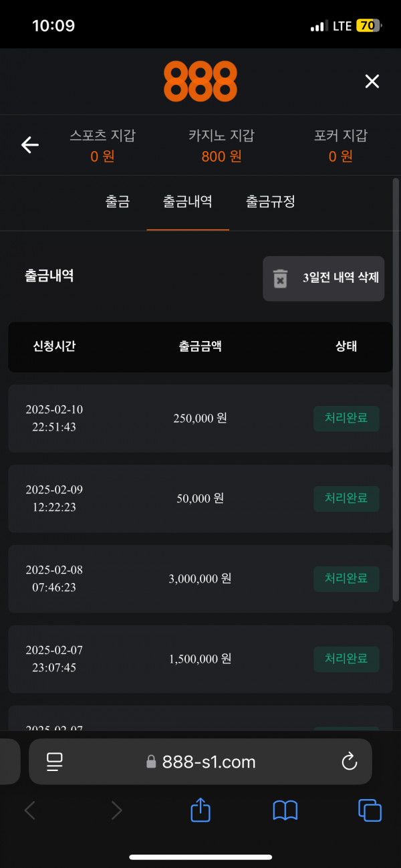Select the 3,000,000 원 withdrawal row
Screen dimensions: 401x868
pyautogui.click(x=200, y=578)
